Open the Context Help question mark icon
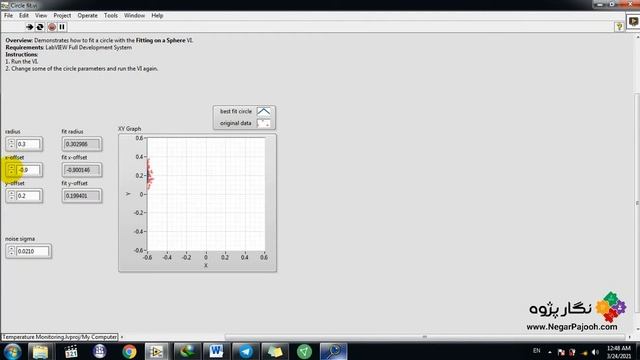Image resolution: width=640 pixels, height=360 pixels. tap(619, 27)
